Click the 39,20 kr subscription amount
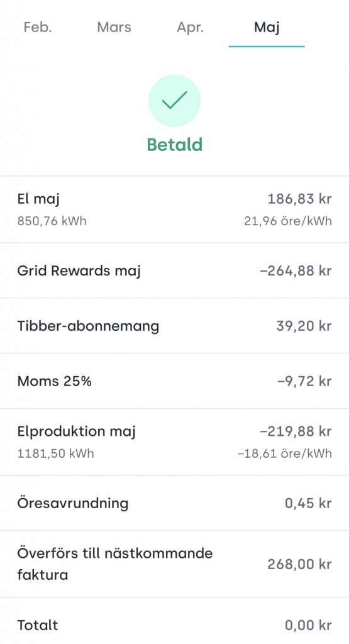The width and height of the screenshot is (349, 644). pyautogui.click(x=304, y=326)
